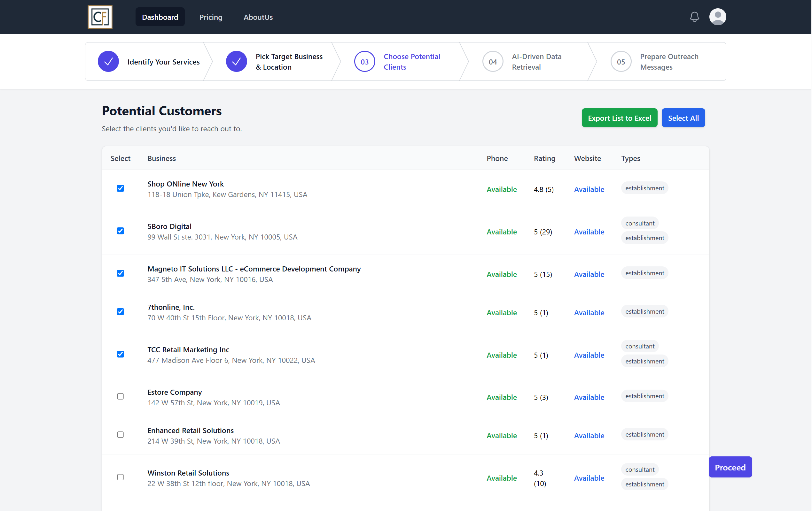
Task: Uncheck Shop ONline New York checkbox
Action: (x=121, y=188)
